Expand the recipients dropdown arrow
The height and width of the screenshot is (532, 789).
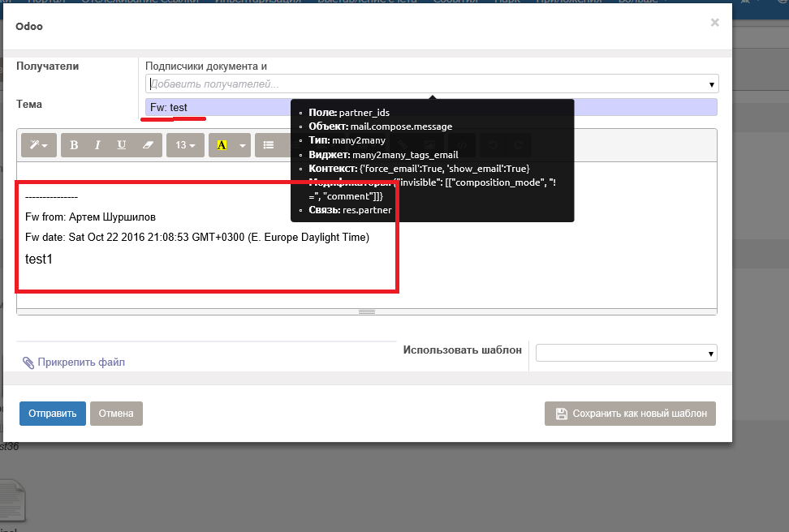click(712, 84)
